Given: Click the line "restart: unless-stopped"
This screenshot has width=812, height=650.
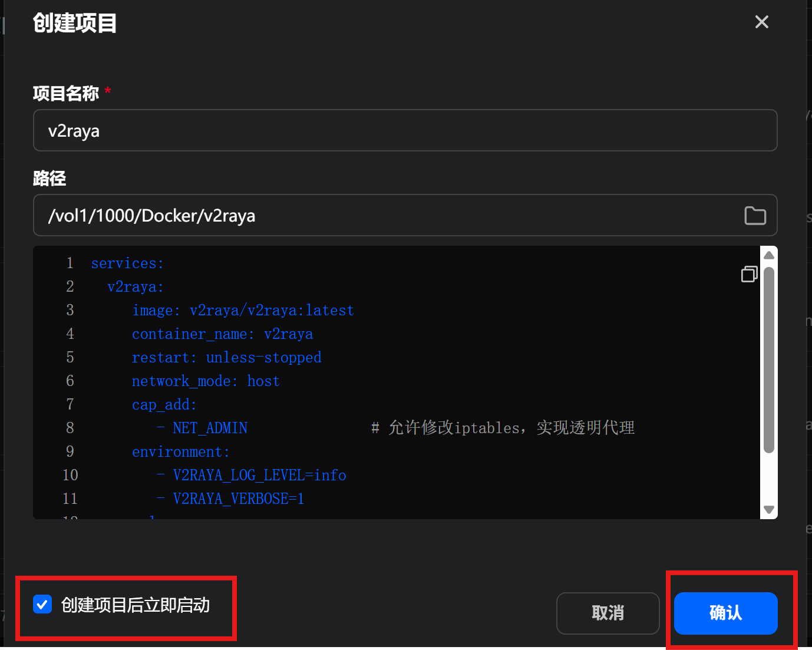Looking at the screenshot, I should point(226,358).
